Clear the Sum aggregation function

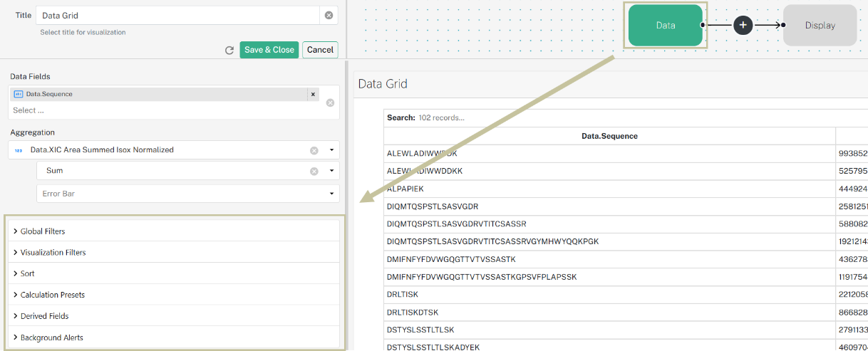pyautogui.click(x=314, y=171)
